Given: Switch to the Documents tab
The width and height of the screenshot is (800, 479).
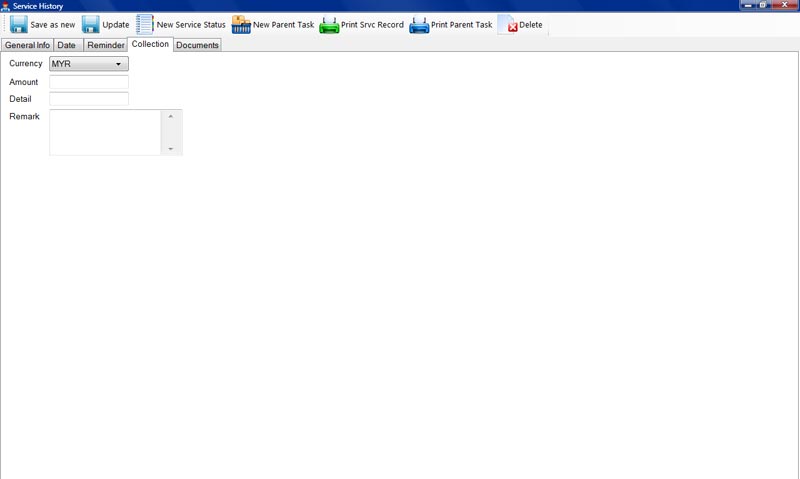Looking at the screenshot, I should coord(197,45).
